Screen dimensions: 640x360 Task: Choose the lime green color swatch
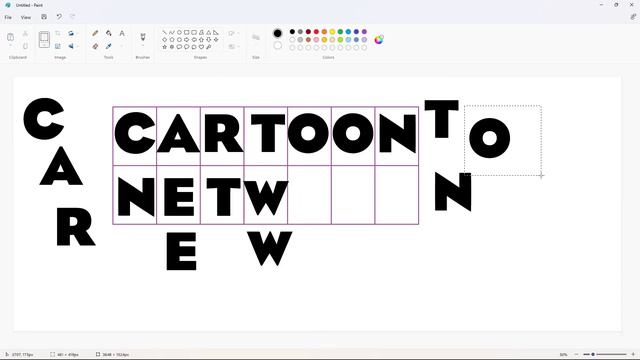click(x=340, y=40)
